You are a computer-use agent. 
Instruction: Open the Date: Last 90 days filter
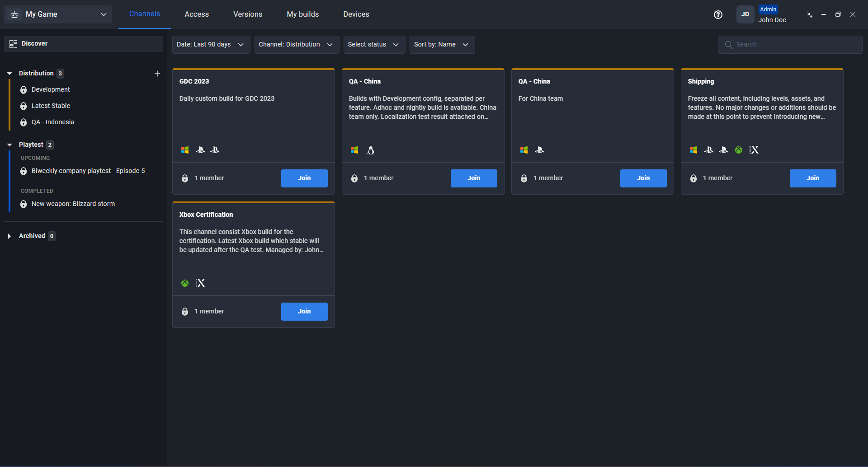(211, 45)
